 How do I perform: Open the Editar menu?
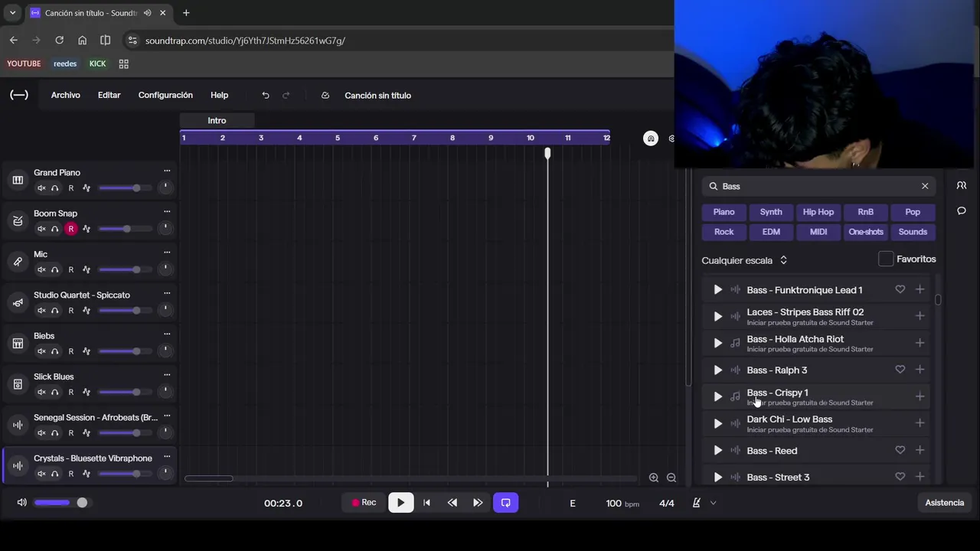pyautogui.click(x=109, y=95)
